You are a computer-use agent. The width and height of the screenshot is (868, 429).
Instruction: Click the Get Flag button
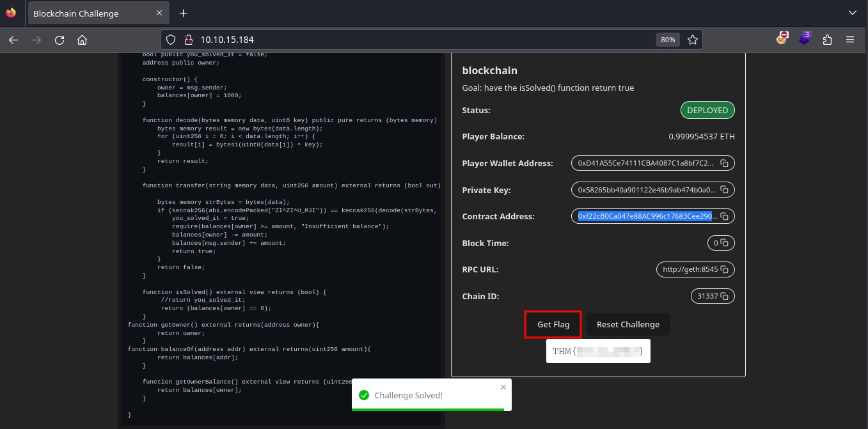click(x=553, y=325)
